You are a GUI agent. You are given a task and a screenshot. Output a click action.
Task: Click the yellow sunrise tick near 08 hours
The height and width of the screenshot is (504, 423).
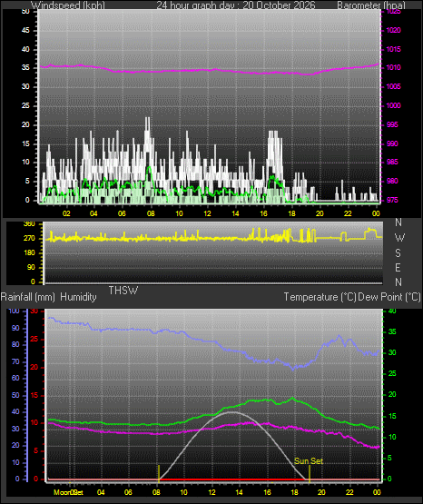(159, 474)
